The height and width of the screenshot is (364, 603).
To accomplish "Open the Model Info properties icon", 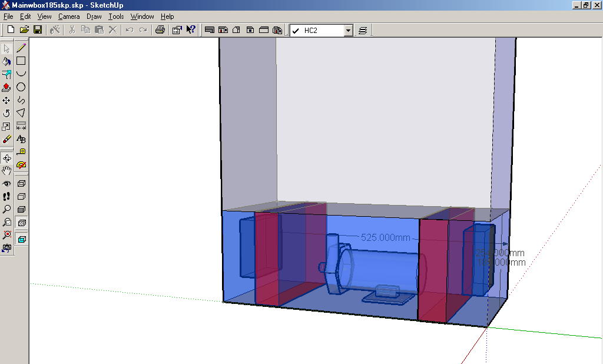I will (177, 29).
